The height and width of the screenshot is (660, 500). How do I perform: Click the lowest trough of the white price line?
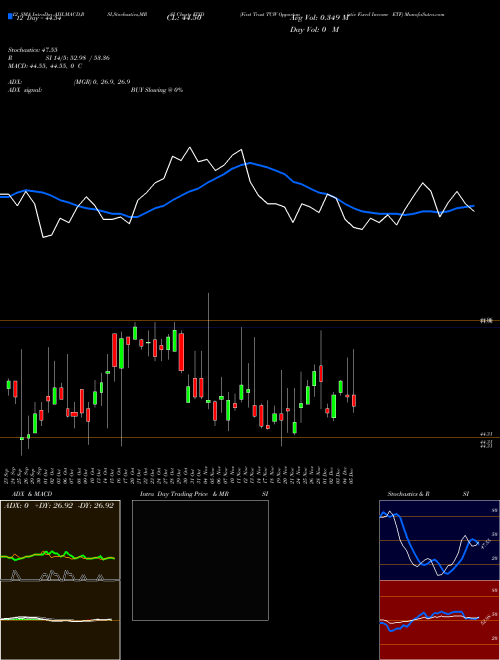[x=43, y=238]
